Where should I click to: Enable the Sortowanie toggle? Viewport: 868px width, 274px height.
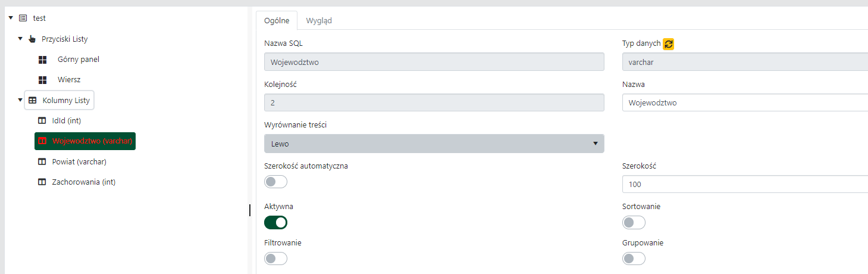(634, 222)
